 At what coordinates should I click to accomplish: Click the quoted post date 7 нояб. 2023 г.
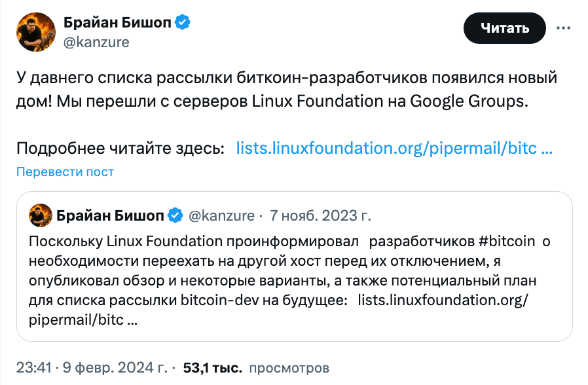(320, 215)
